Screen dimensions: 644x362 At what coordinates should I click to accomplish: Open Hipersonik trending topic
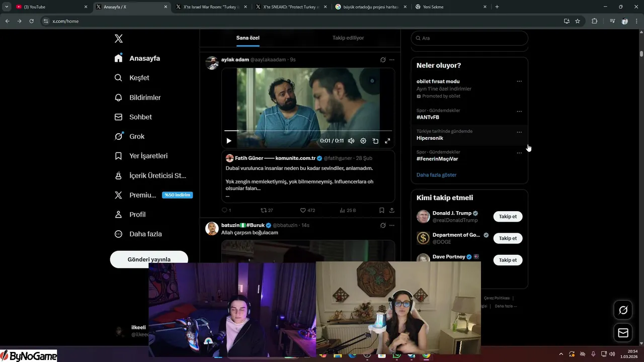coord(430,138)
